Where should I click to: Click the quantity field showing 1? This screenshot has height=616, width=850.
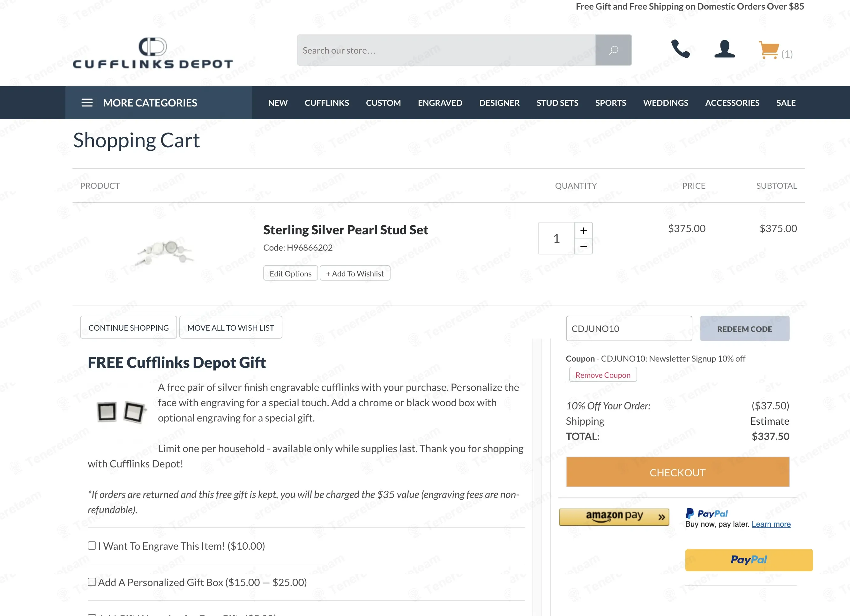coord(556,238)
